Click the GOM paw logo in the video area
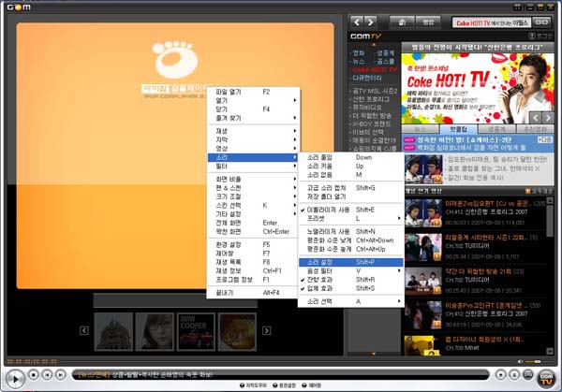The image size is (562, 392). (x=175, y=60)
